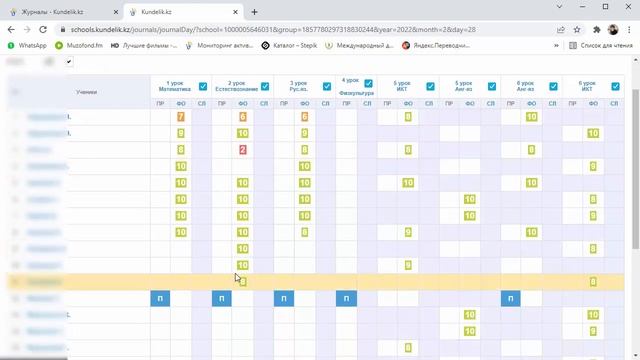Click the scrollbar up arrow
This screenshot has width=640, height=360.
pos(636,60)
